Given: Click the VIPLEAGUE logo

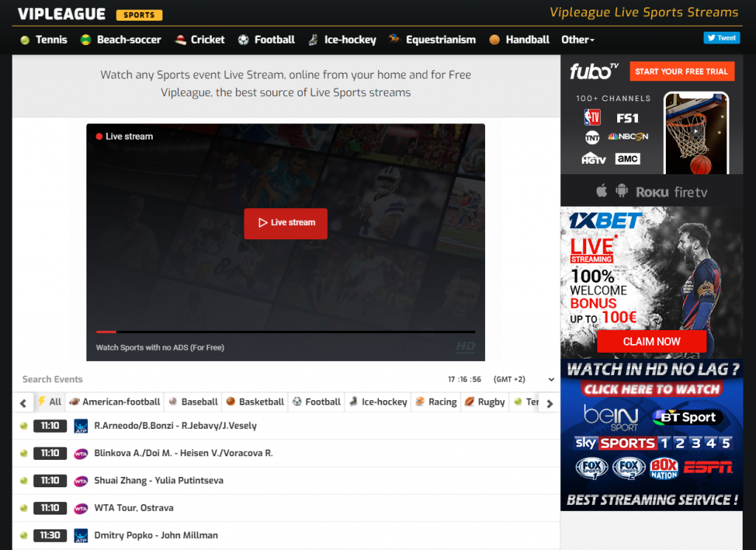Looking at the screenshot, I should pos(62,14).
